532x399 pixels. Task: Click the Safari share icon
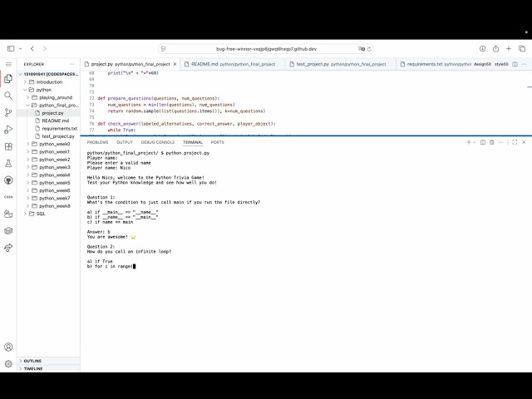495,48
